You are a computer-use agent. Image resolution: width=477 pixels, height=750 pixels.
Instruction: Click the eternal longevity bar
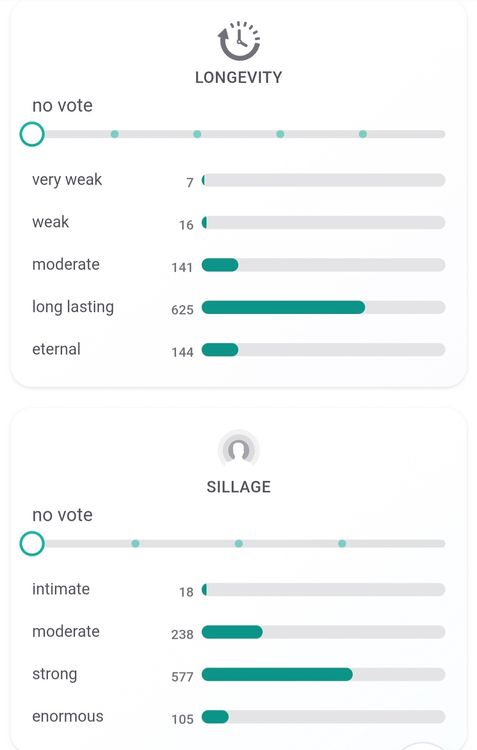[323, 350]
